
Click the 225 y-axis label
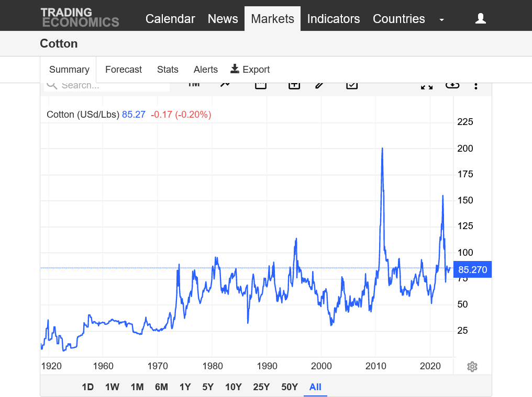[465, 122]
